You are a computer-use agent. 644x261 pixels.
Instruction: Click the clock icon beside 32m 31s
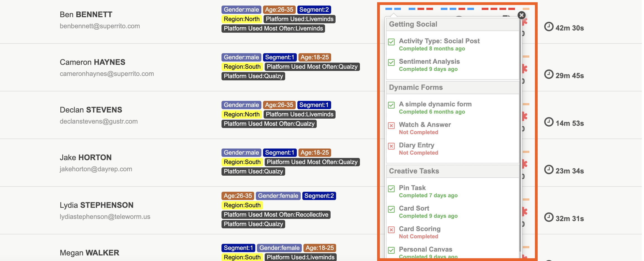[x=549, y=217]
